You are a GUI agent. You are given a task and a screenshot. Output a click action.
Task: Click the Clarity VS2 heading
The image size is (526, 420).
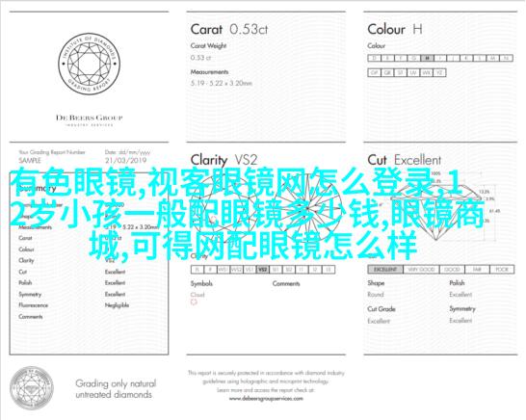224,160
